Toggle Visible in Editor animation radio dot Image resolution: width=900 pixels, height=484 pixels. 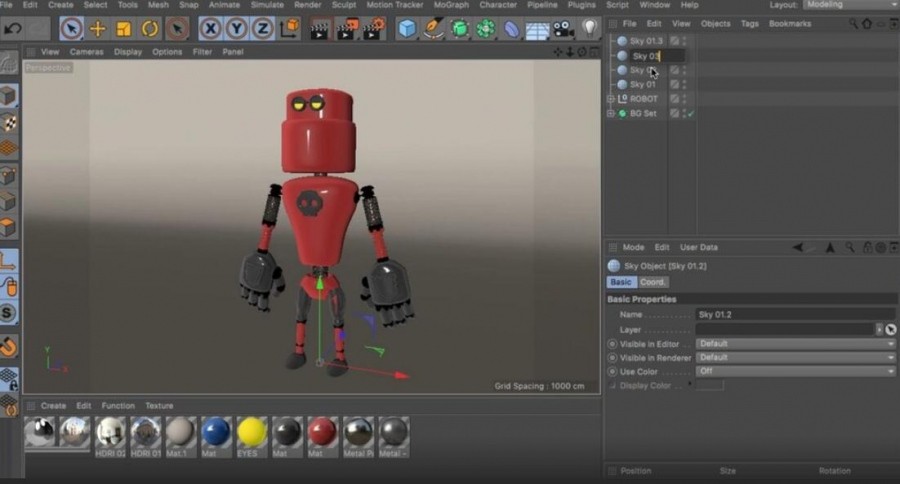[612, 344]
